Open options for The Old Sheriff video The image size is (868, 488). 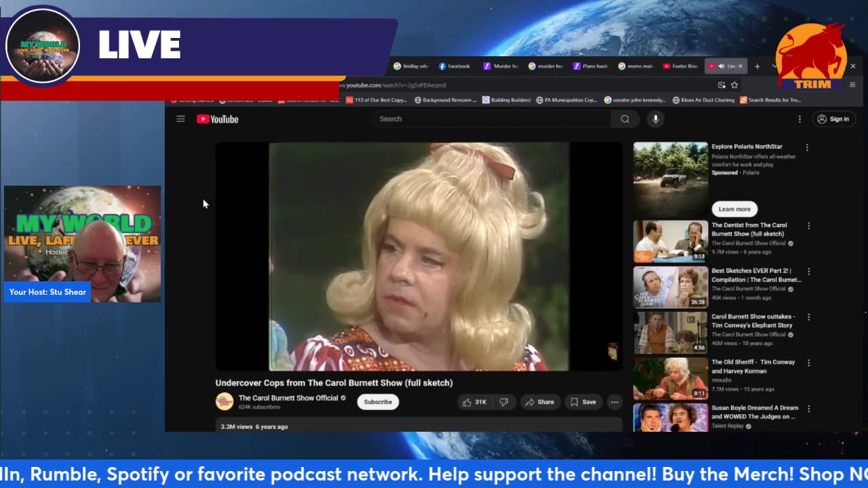808,363
